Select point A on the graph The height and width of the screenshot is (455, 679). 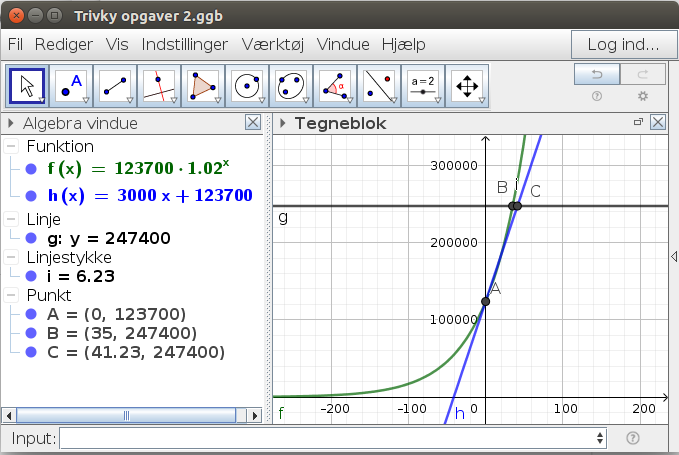point(485,301)
